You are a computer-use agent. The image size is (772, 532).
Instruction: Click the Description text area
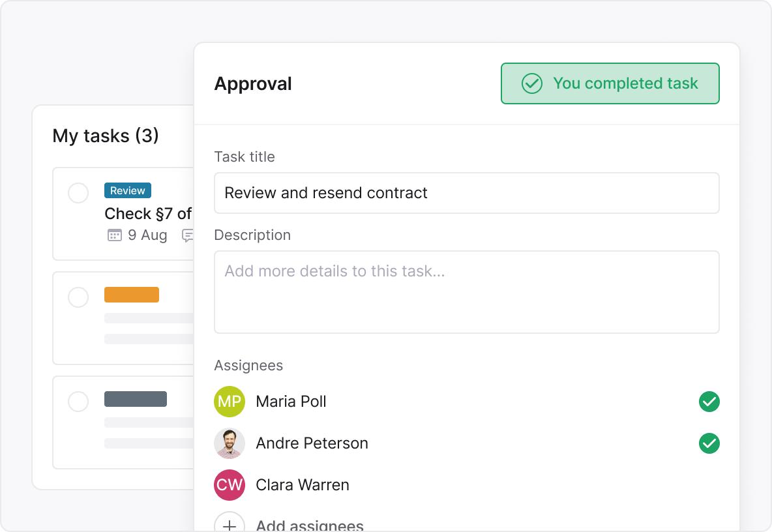466,292
